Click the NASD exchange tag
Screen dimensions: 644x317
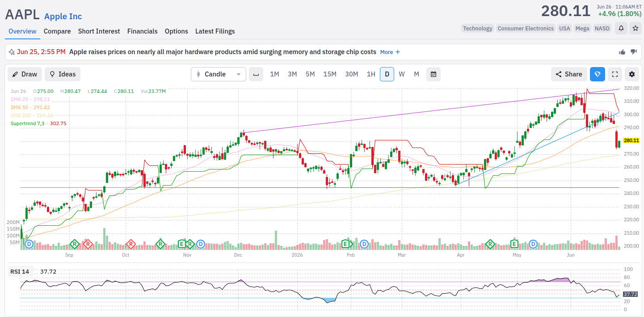pos(602,28)
